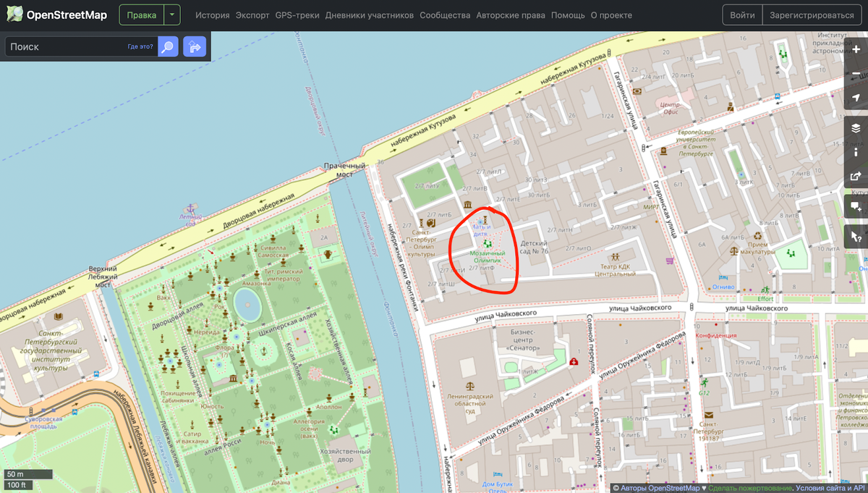Click the Сделать пожертвование link

[749, 488]
